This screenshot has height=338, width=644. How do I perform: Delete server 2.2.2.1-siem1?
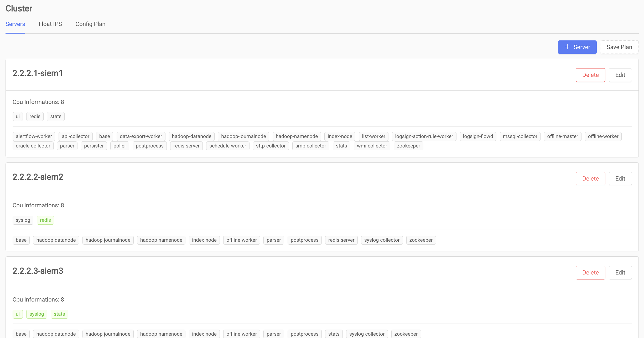pyautogui.click(x=590, y=75)
